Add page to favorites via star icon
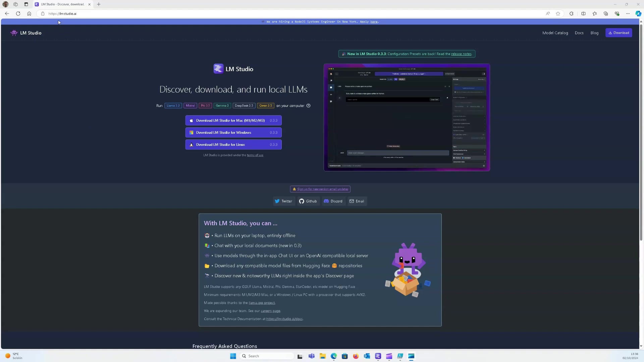 point(558,13)
